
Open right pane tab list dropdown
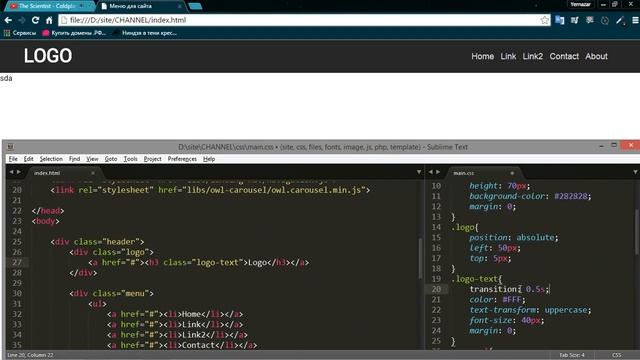click(x=636, y=172)
